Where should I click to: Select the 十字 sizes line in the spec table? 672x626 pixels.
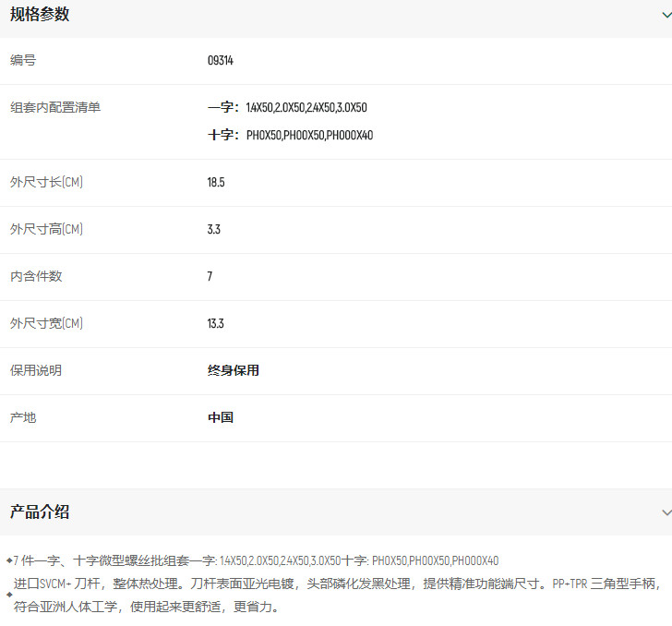click(x=290, y=136)
